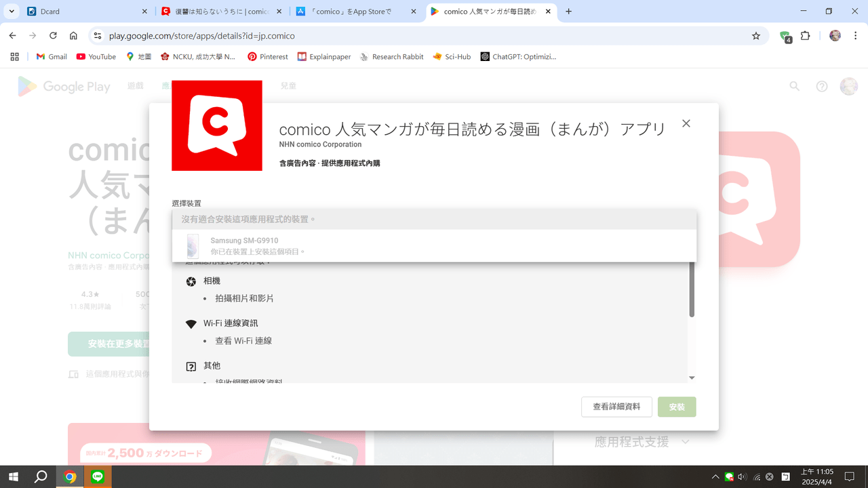This screenshot has width=868, height=488.
Task: Select the Samsung SM-G9910 device entry
Action: pyautogui.click(x=434, y=245)
